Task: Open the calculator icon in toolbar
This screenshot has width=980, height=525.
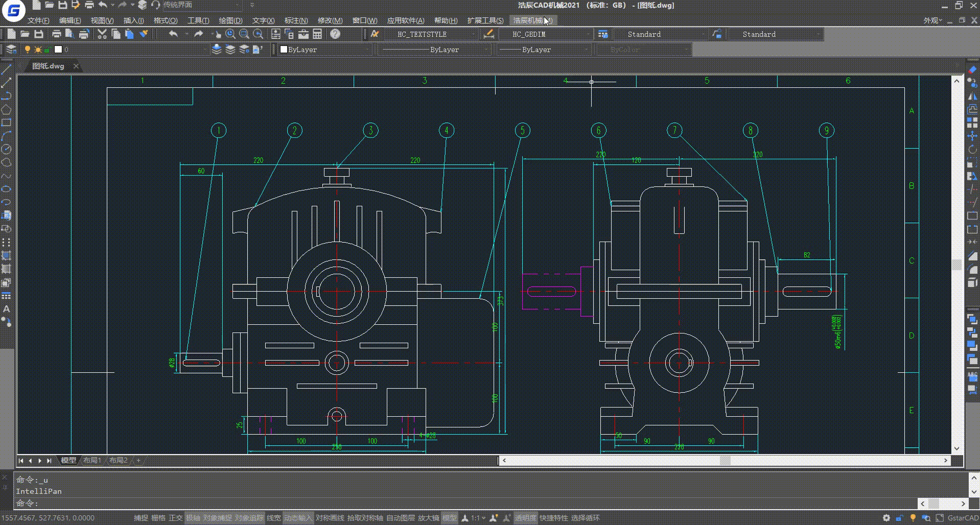Action: [317, 34]
